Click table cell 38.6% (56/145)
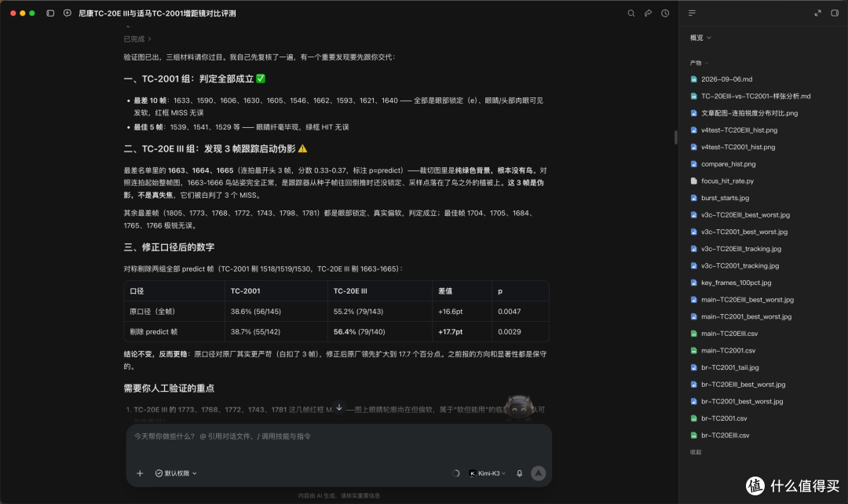 point(255,312)
